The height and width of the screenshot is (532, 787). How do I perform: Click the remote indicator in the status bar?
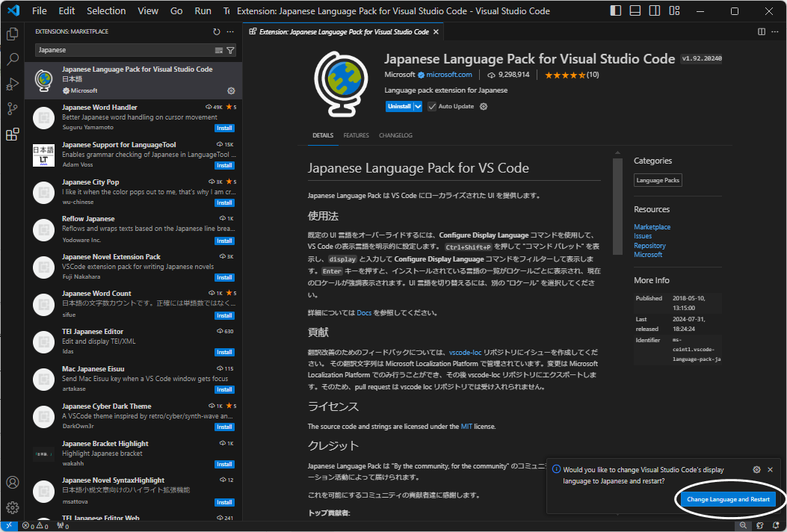point(9,525)
